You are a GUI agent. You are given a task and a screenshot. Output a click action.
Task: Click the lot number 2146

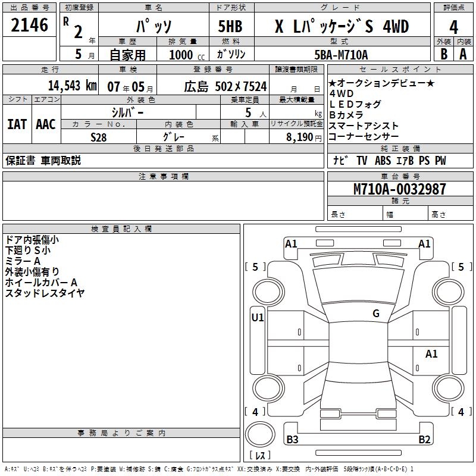(29, 25)
